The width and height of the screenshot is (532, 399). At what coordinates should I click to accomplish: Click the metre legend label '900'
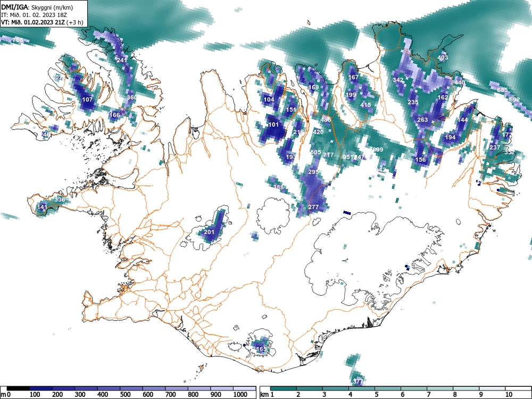(x=216, y=395)
